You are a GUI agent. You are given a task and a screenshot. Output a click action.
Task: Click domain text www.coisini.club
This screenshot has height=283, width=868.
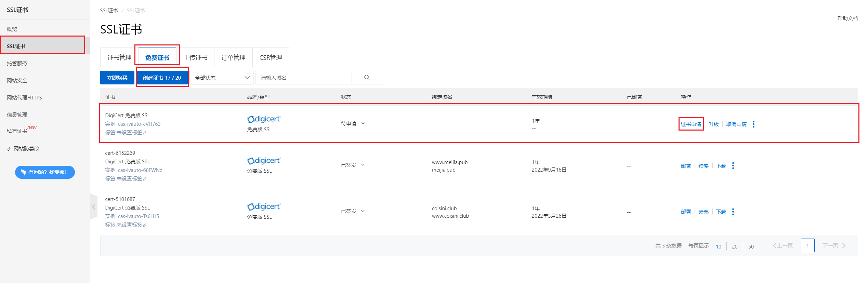pos(450,216)
